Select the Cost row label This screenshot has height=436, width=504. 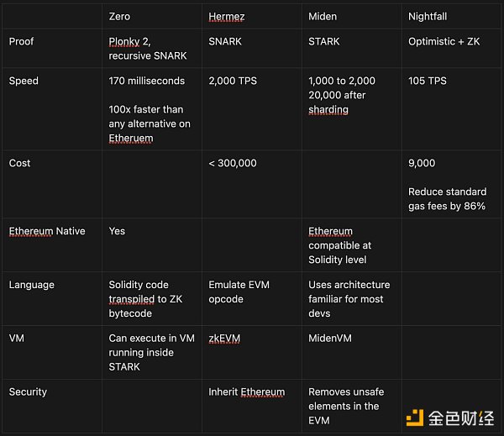21,163
